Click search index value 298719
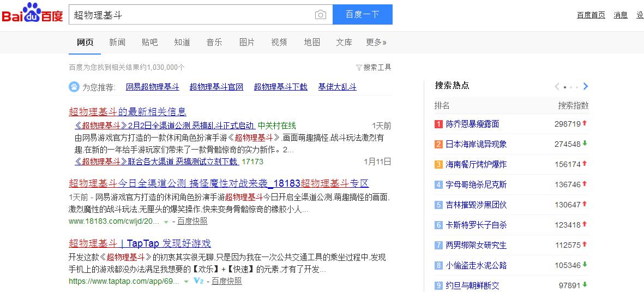The height and width of the screenshot is (292, 644). [568, 124]
